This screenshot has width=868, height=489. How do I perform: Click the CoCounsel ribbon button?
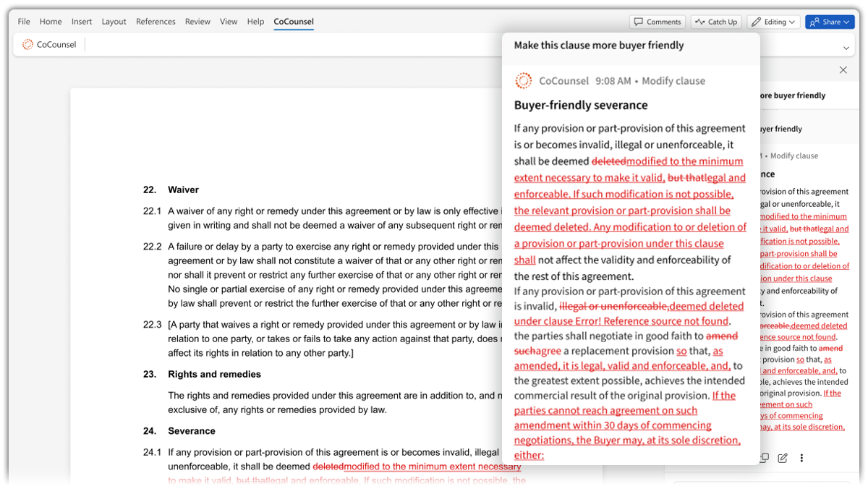point(49,45)
